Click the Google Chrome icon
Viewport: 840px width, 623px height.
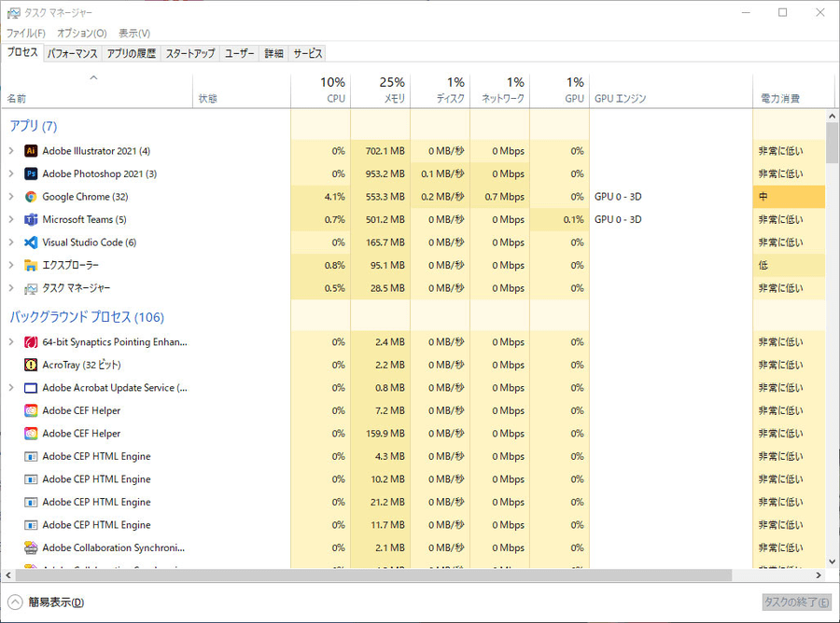pyautogui.click(x=31, y=197)
